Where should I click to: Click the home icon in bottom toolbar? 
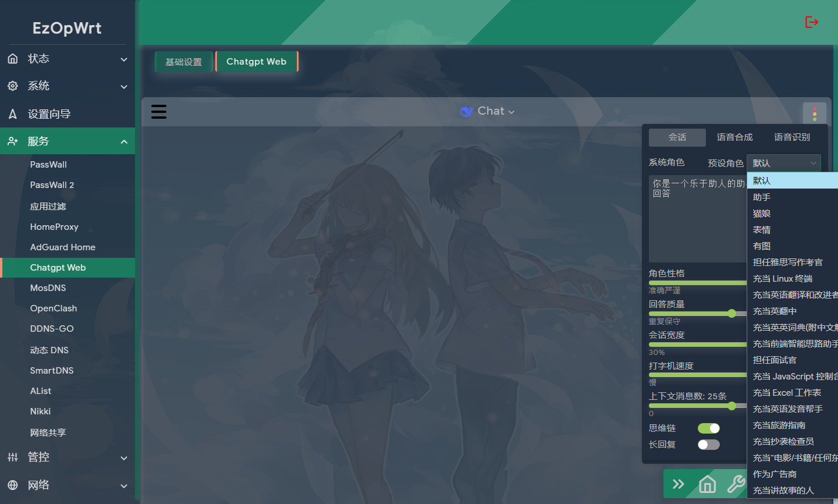pyautogui.click(x=707, y=484)
